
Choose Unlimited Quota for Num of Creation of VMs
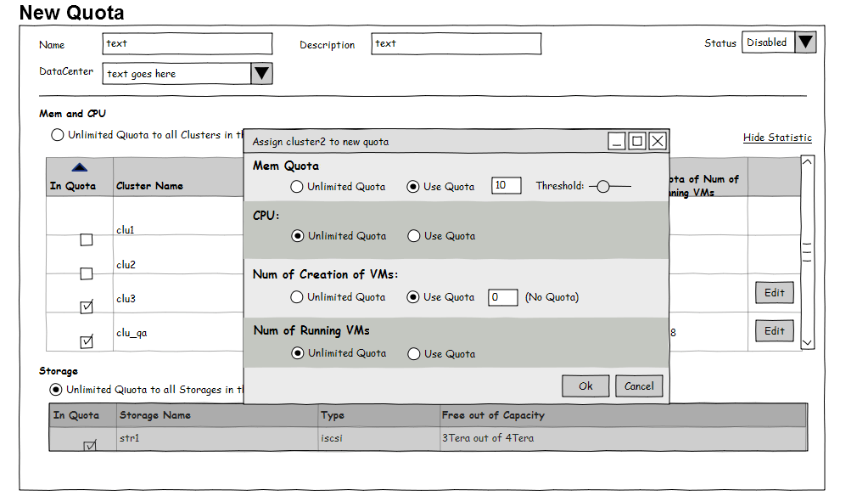tap(297, 297)
